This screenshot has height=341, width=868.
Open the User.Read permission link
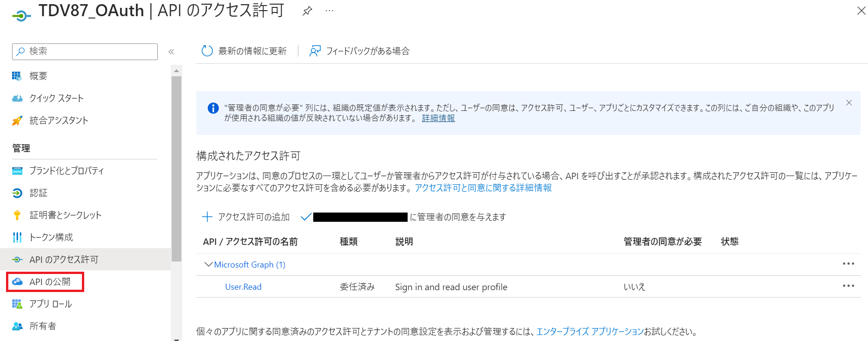coord(243,287)
